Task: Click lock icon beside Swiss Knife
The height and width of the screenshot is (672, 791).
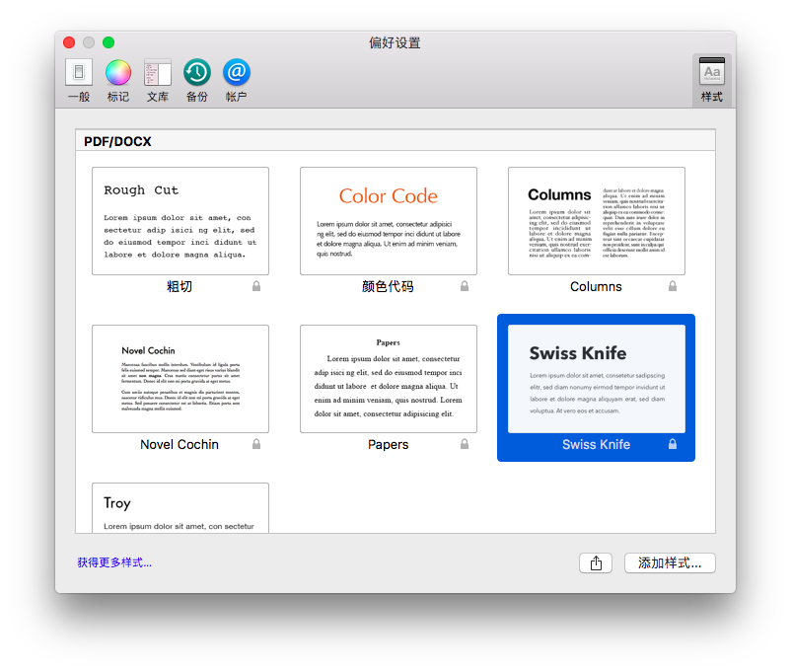Action: 673,445
